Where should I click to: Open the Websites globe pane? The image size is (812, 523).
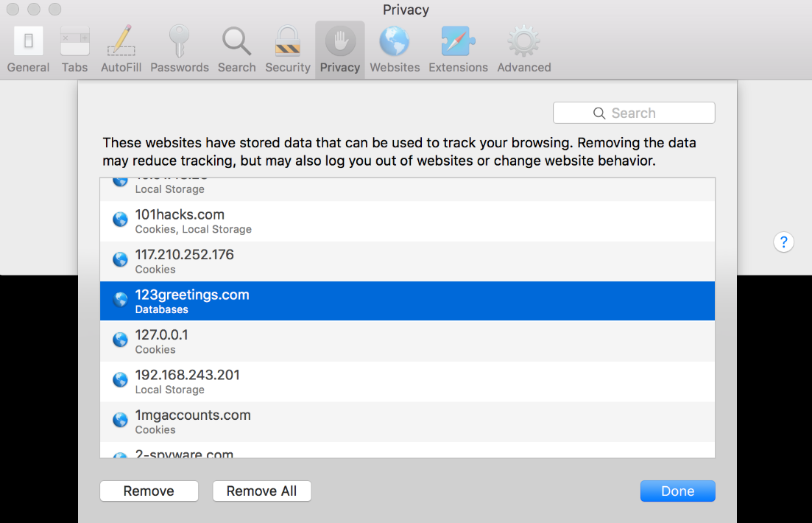click(395, 50)
